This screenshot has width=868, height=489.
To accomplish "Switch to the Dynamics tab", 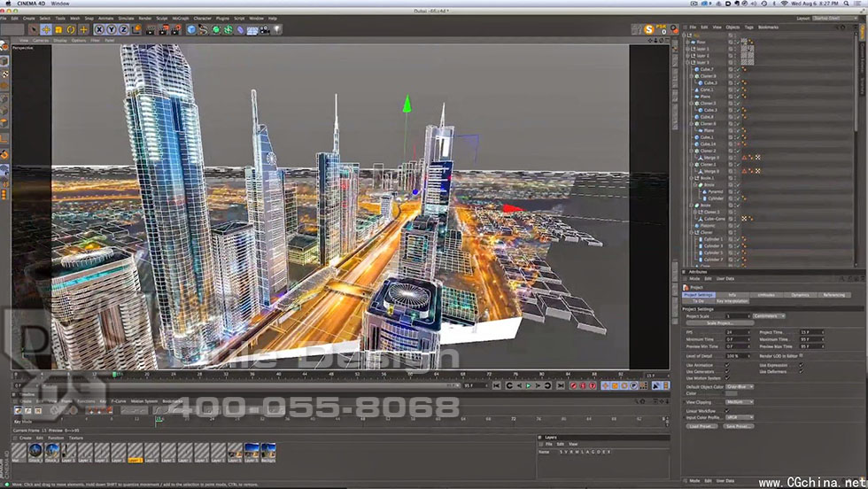I will pyautogui.click(x=800, y=295).
